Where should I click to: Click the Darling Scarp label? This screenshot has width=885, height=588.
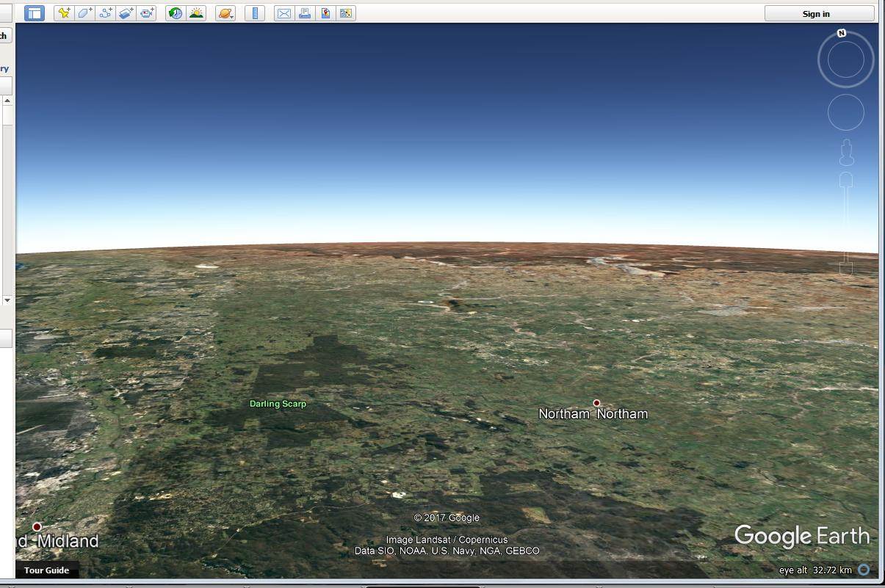tap(278, 404)
